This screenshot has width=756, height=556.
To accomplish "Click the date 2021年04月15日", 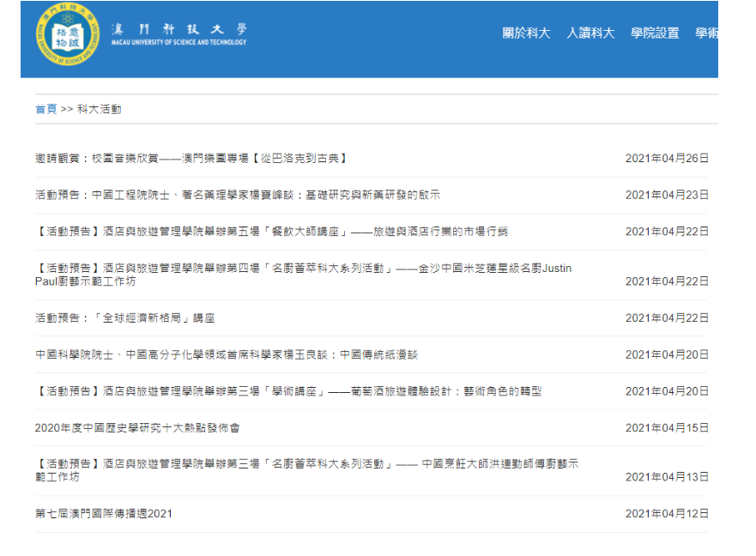I will point(667,428).
